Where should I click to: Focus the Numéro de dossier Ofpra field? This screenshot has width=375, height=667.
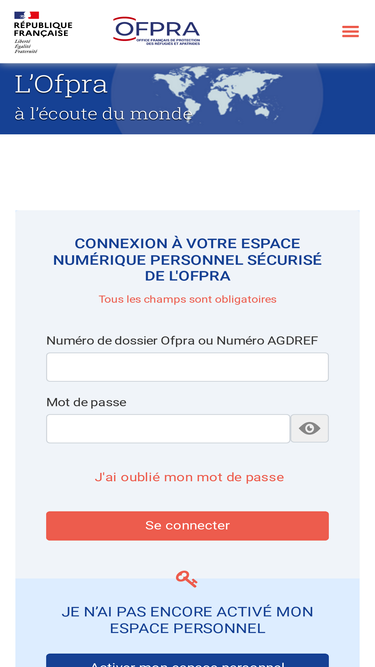(188, 367)
